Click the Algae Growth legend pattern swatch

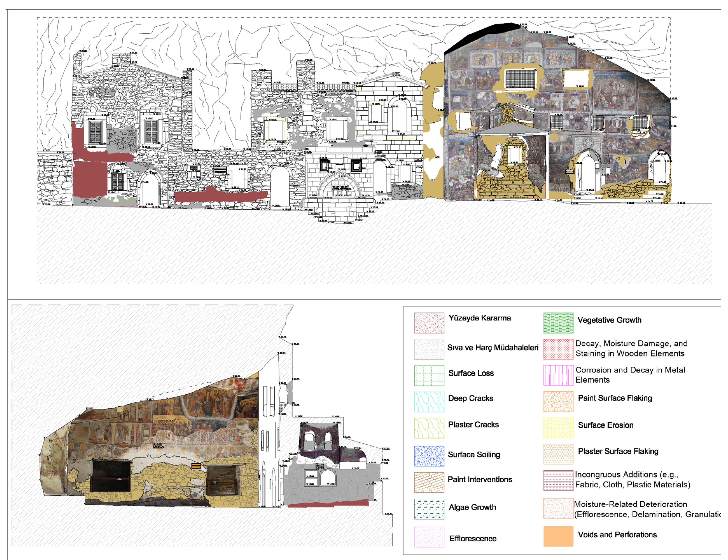coord(429,509)
